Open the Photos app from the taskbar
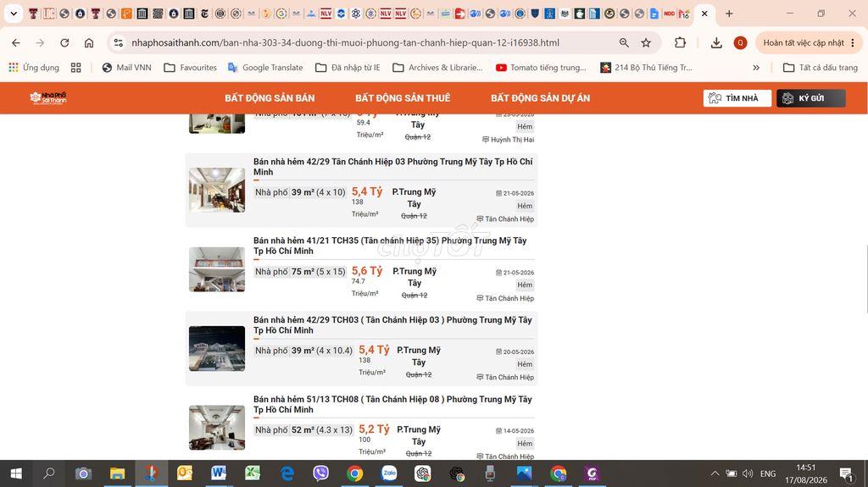Viewport: 868px width, 487px height. [524, 473]
